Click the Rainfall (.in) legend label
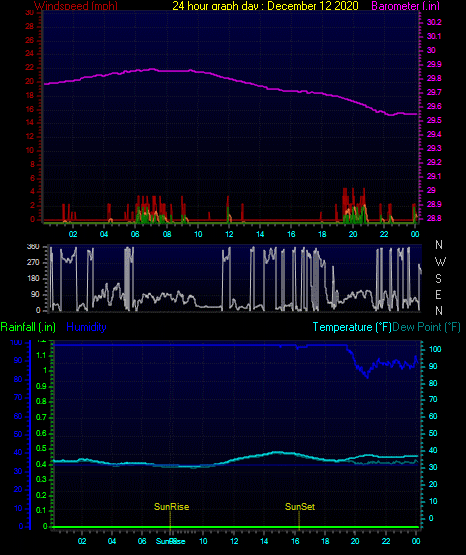 point(28,327)
